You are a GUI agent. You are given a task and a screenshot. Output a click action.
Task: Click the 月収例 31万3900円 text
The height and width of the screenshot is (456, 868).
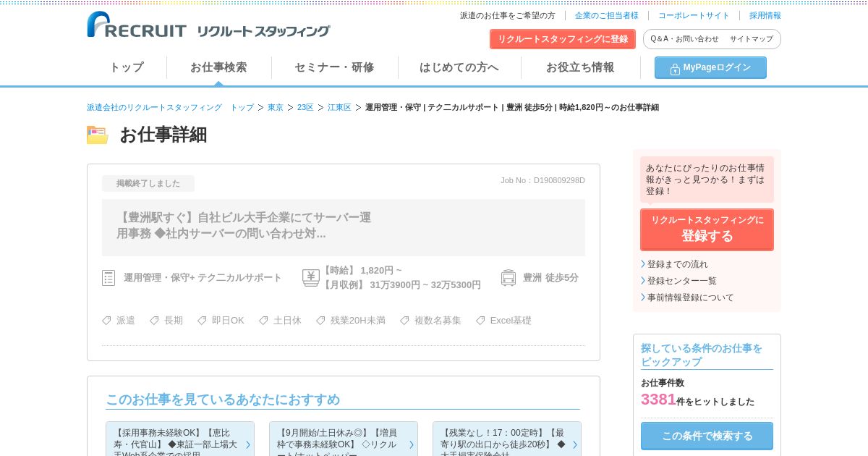(401, 285)
